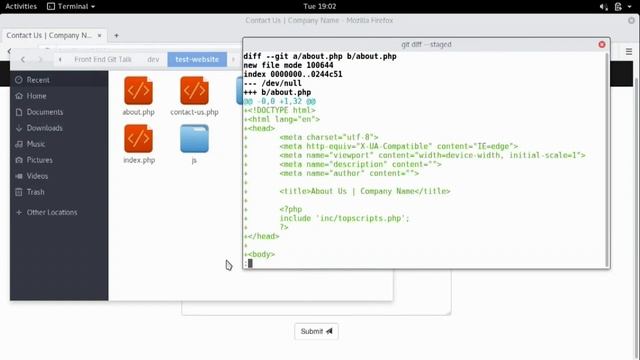
Task: Click the 'index 0000000..0244c51' line
Action: click(293, 74)
